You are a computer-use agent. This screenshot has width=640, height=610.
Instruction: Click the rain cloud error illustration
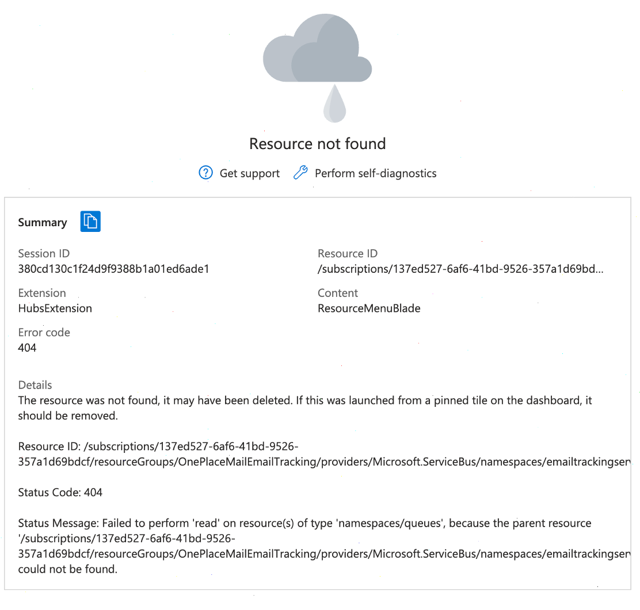pyautogui.click(x=318, y=68)
